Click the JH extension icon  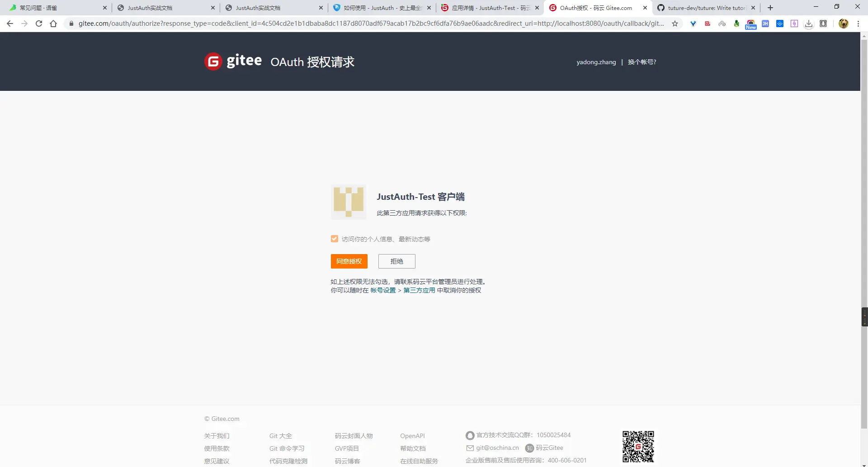click(765, 24)
